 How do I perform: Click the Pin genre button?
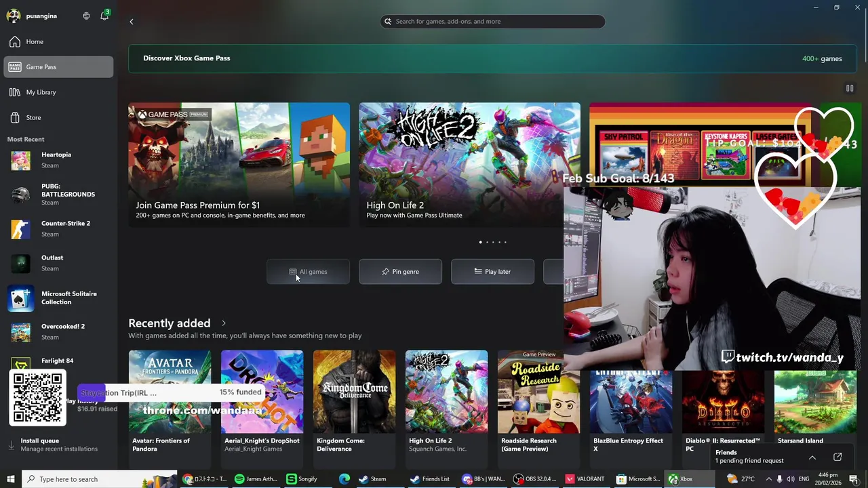[x=400, y=272]
